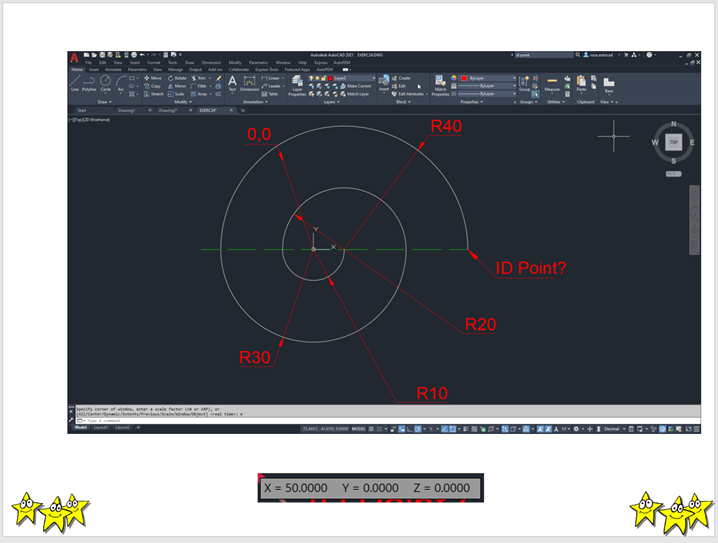Click the Erase tool in Modify panel

point(218,78)
